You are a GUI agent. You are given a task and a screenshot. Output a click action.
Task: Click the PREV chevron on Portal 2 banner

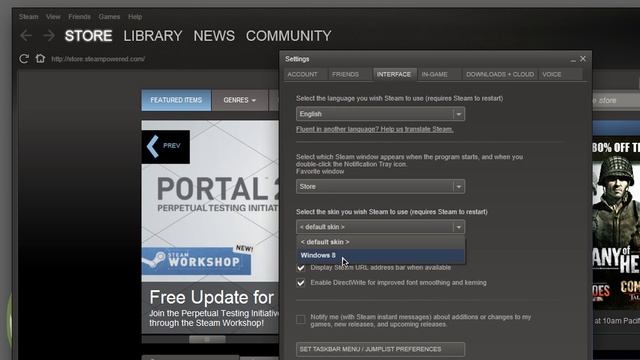pyautogui.click(x=165, y=146)
